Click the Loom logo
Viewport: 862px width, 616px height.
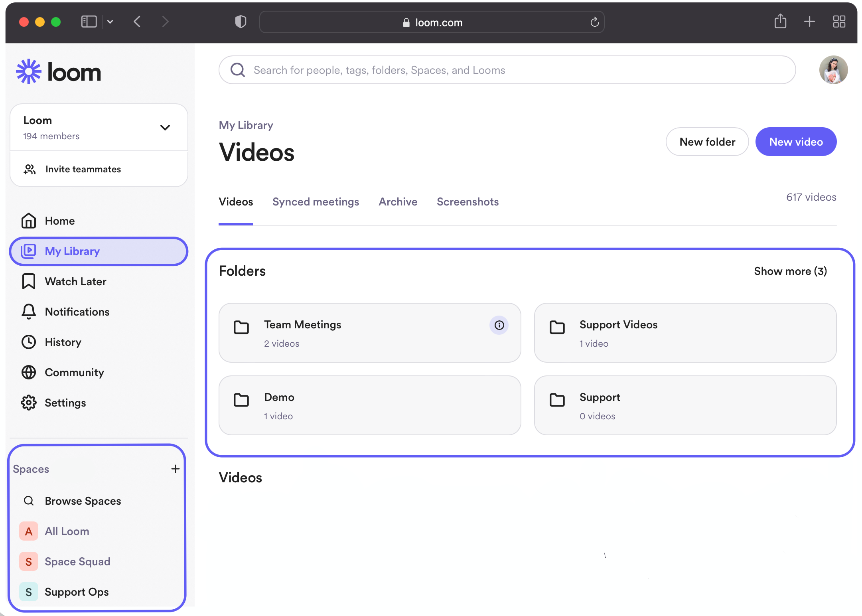click(x=58, y=72)
